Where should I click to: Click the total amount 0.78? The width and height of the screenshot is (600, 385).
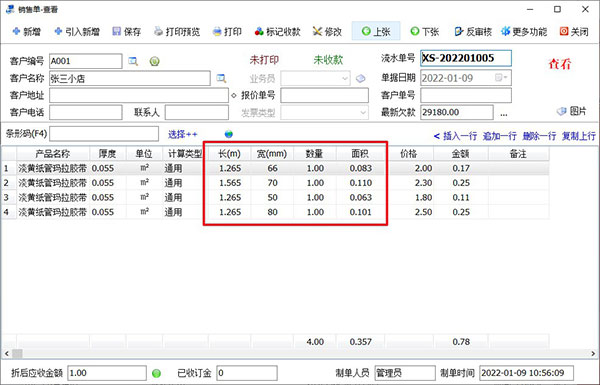[x=461, y=342]
